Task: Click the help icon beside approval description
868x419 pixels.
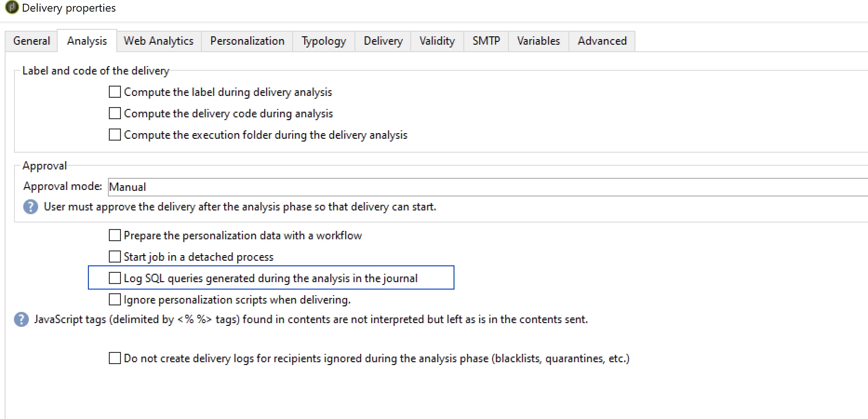Action: (31, 207)
